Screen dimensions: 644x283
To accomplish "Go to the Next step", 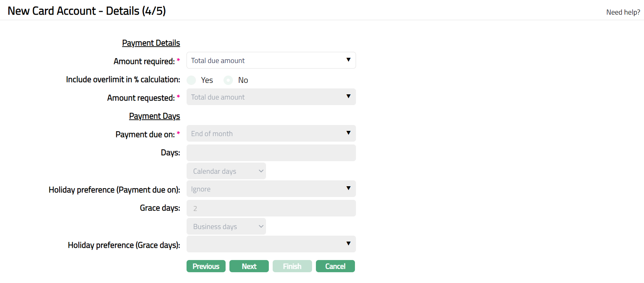I will [x=249, y=266].
